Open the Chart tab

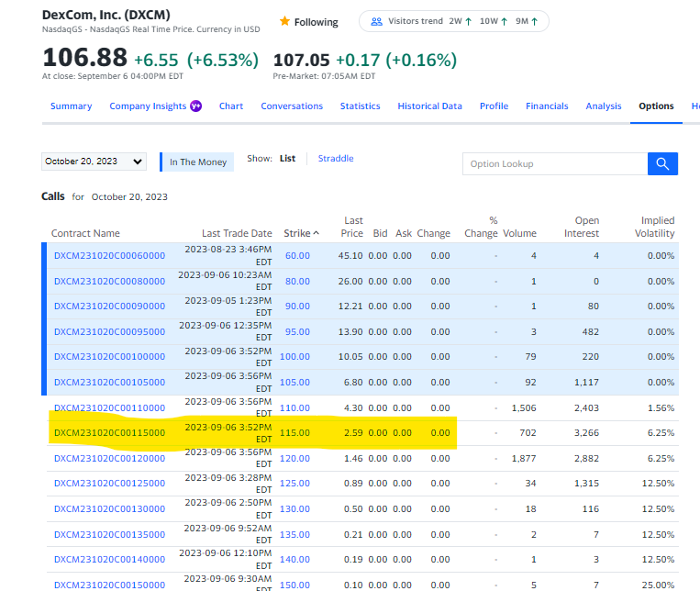point(231,106)
